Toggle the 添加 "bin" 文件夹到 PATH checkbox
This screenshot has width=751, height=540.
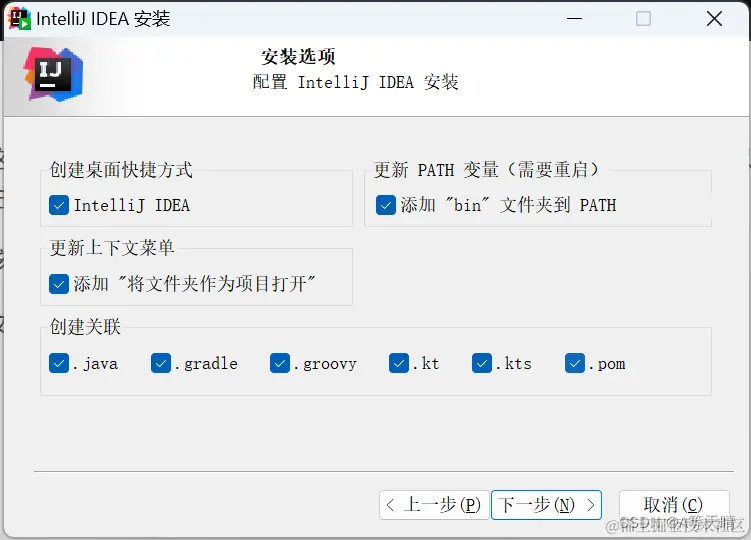coord(386,205)
